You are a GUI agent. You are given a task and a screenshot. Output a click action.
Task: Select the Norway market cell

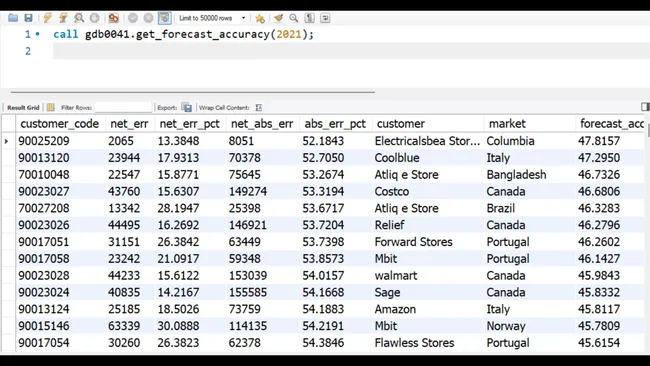tap(506, 326)
